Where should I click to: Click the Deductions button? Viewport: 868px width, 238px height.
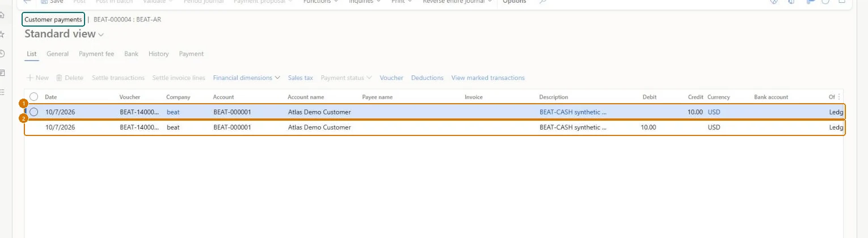427,78
